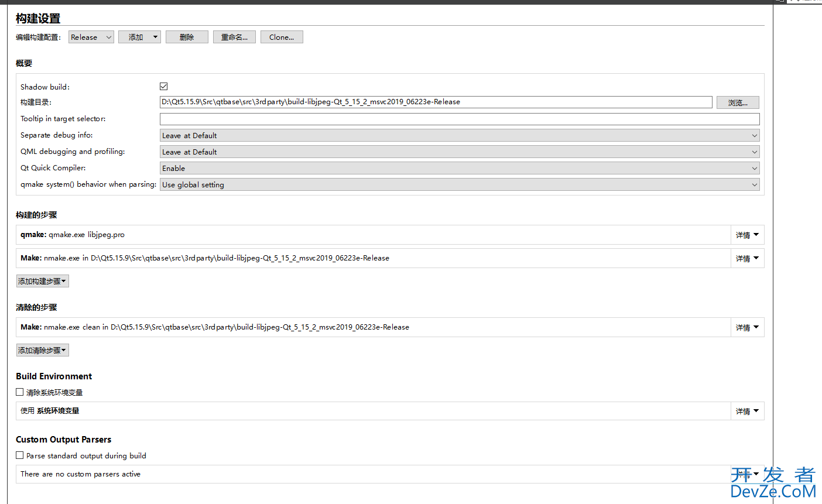Click the Clone... button
The width and height of the screenshot is (822, 504).
[x=282, y=37]
